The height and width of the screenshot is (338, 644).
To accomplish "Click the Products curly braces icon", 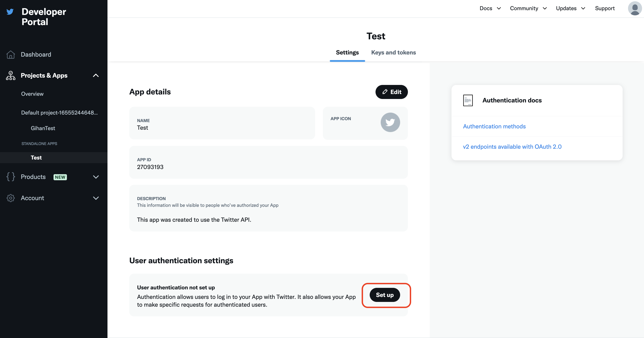I will coord(11,177).
